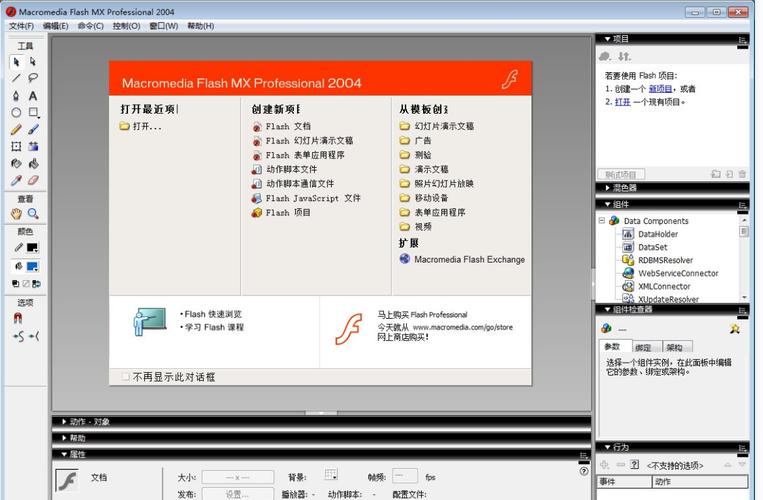The width and height of the screenshot is (763, 500).
Task: Select the DataHolder component
Action: point(650,234)
